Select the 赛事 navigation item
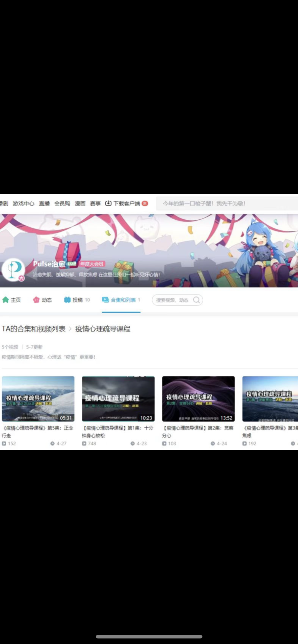 (x=95, y=203)
